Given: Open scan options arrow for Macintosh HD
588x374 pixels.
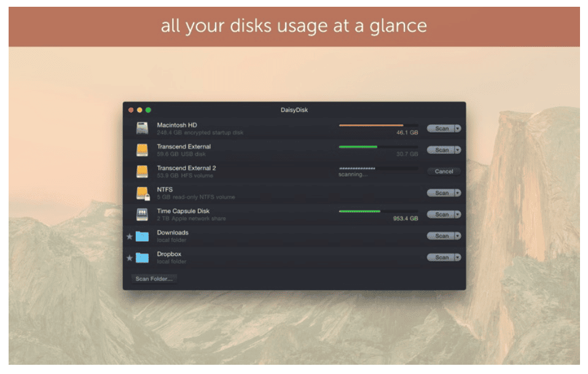Looking at the screenshot, I should [458, 129].
